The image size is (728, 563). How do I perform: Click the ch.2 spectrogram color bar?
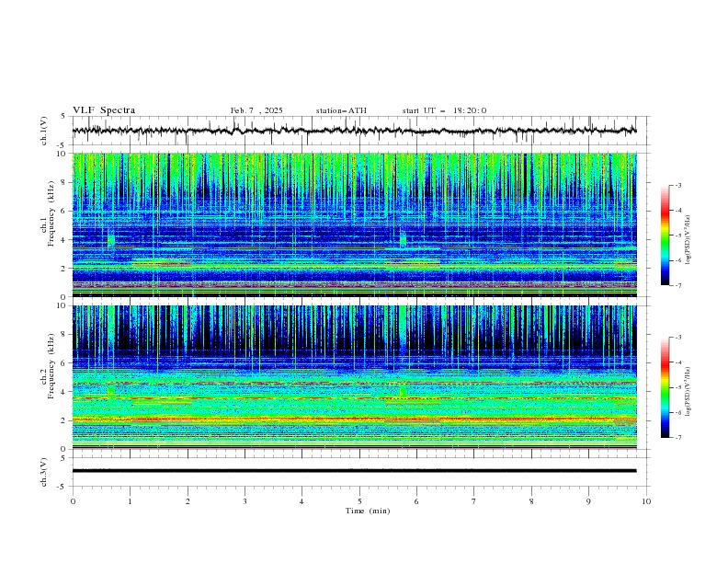[x=665, y=387]
